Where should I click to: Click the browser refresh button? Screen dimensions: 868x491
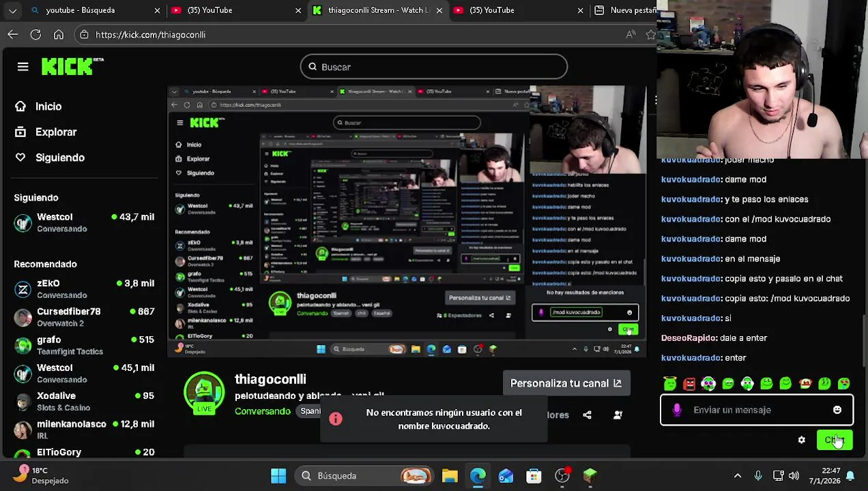click(x=35, y=34)
